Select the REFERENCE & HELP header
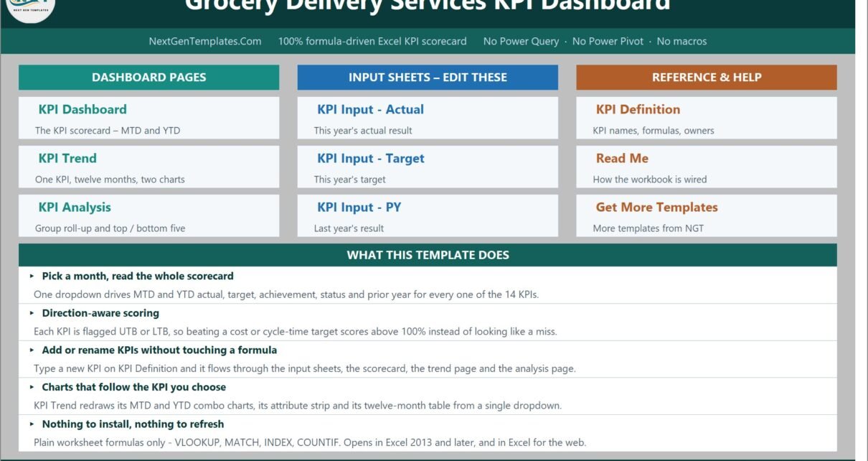Image resolution: width=868 pixels, height=461 pixels. (707, 78)
